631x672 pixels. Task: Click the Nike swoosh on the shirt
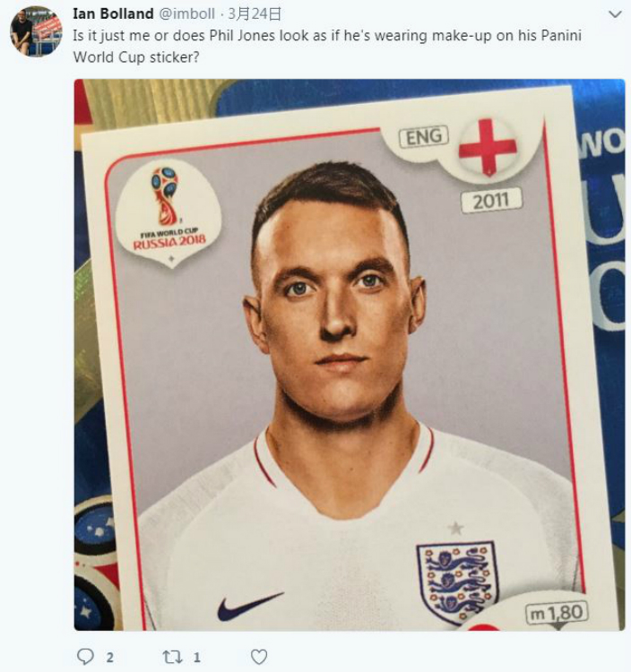coord(249,606)
